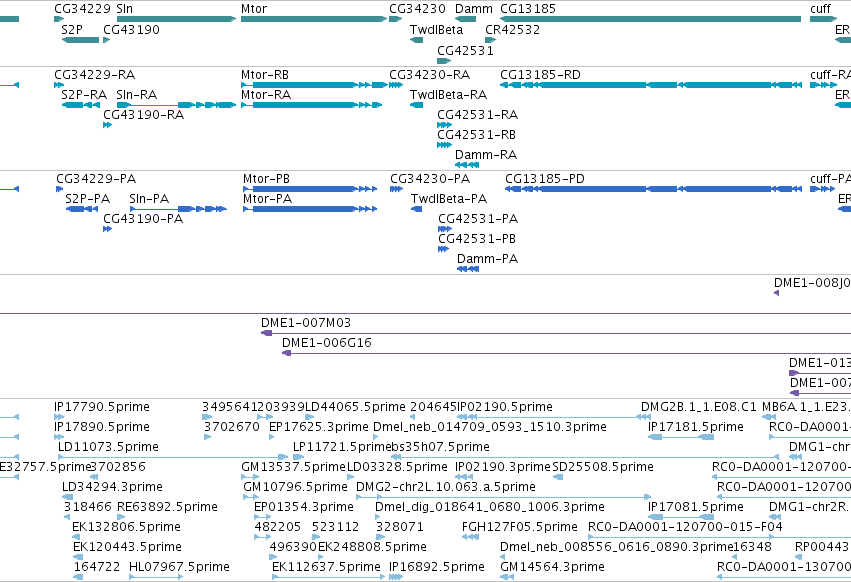Image resolution: width=851 pixels, height=582 pixels.
Task: Click the CG43190 gene label
Action: [x=131, y=29]
